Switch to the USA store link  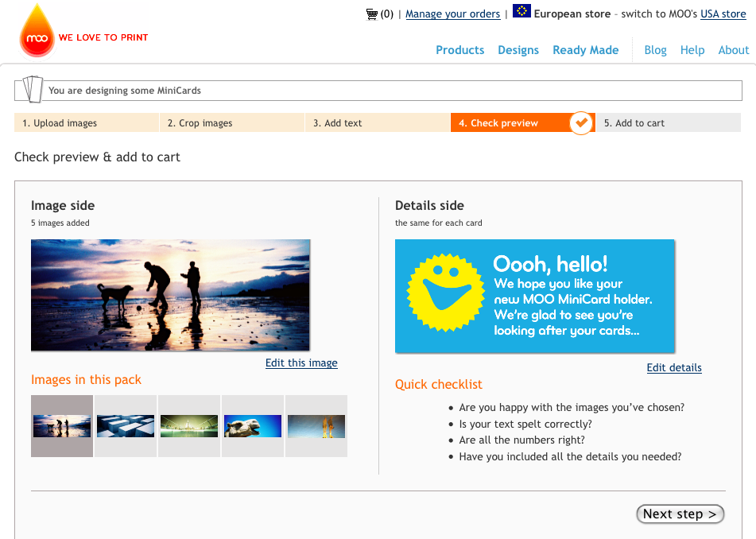pyautogui.click(x=723, y=14)
